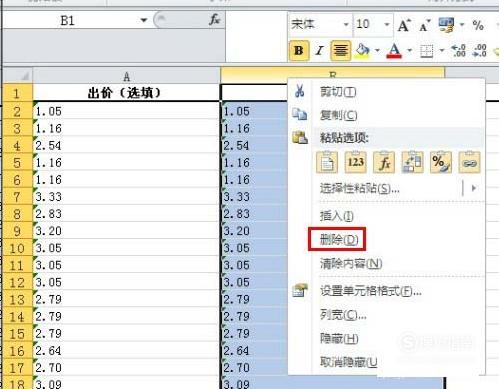Choose the Paste Values 123 icon

(x=355, y=162)
